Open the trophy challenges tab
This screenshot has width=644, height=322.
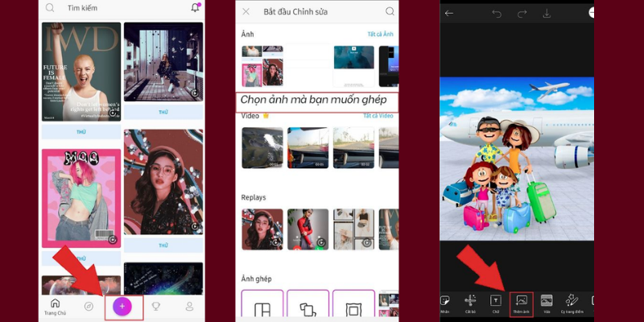[x=157, y=307]
